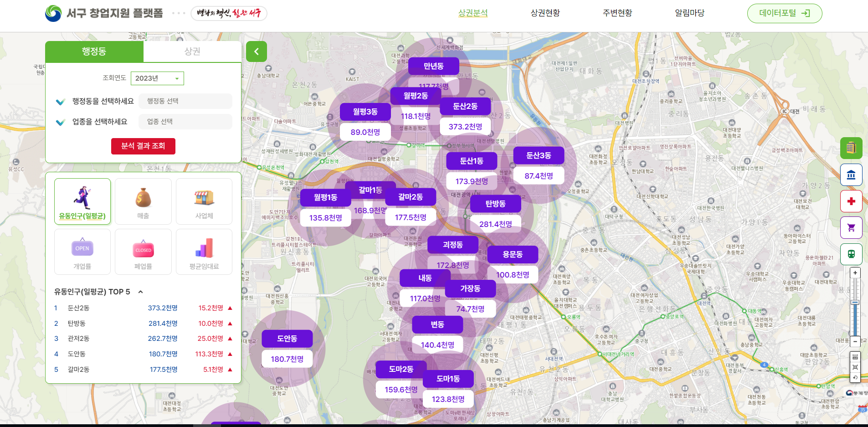Switch to the 행정동 tab

[94, 51]
